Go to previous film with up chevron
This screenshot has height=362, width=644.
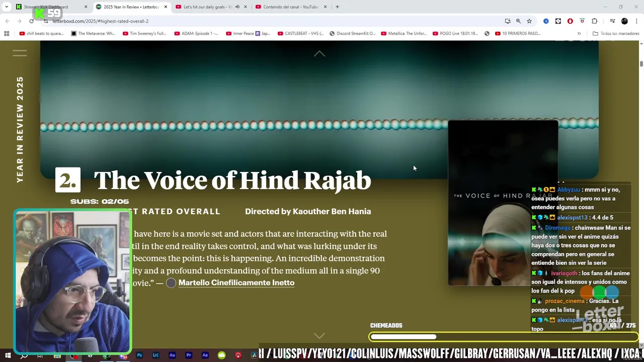[319, 53]
